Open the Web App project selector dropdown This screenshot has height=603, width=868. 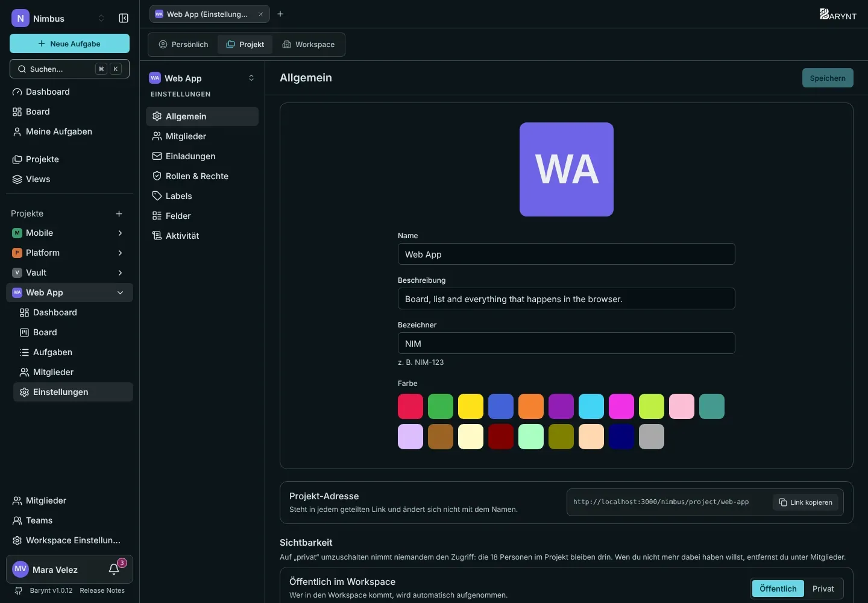click(202, 78)
